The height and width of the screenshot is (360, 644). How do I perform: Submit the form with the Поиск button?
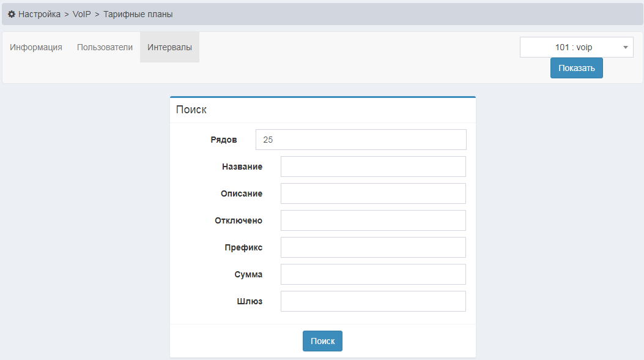coord(322,341)
